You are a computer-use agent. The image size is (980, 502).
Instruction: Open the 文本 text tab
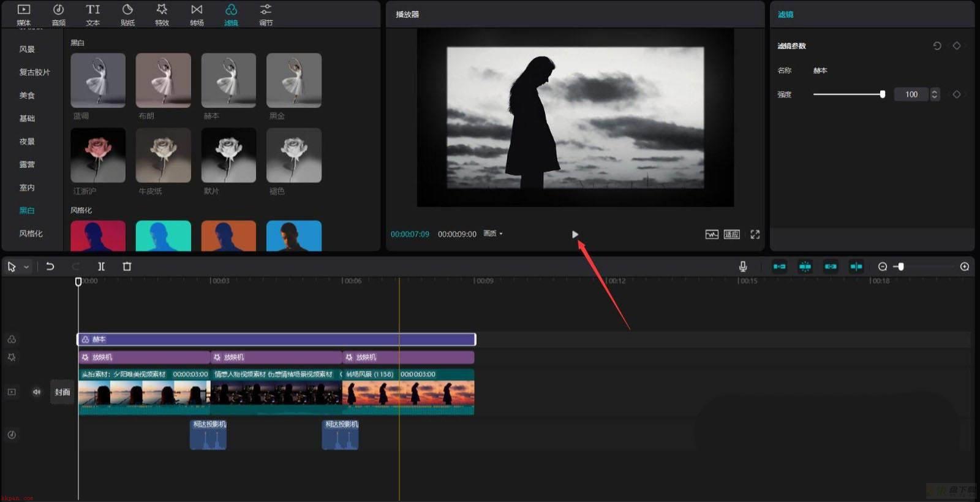(x=93, y=15)
